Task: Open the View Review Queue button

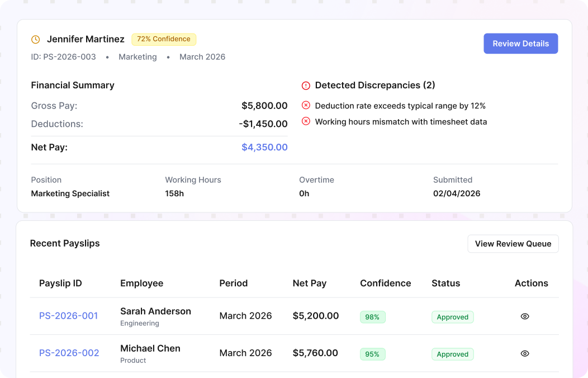Action: point(513,244)
